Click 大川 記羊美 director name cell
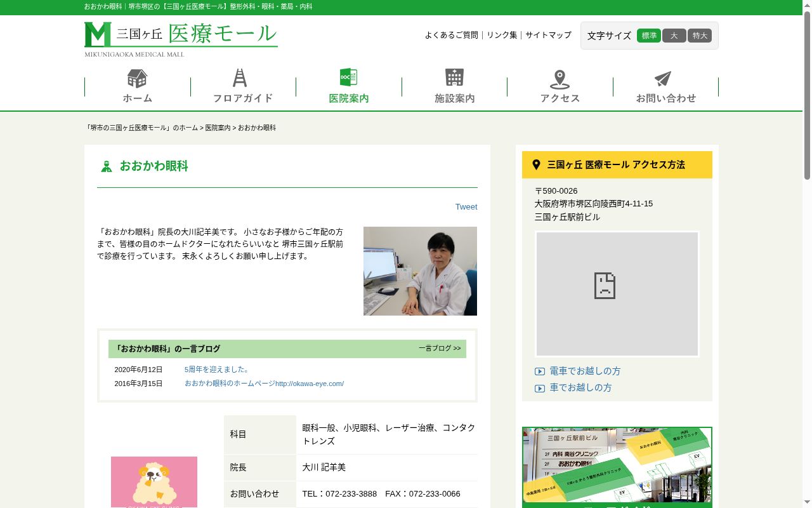The image size is (812, 508). click(x=387, y=467)
